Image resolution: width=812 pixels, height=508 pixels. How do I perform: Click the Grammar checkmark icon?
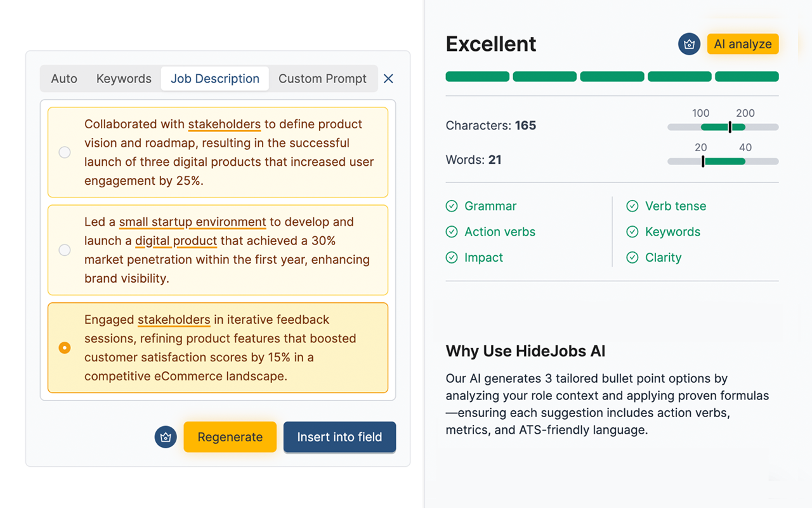click(x=452, y=206)
